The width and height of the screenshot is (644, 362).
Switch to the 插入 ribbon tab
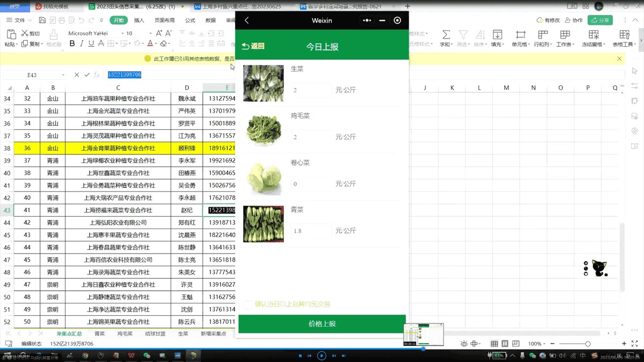pos(139,20)
